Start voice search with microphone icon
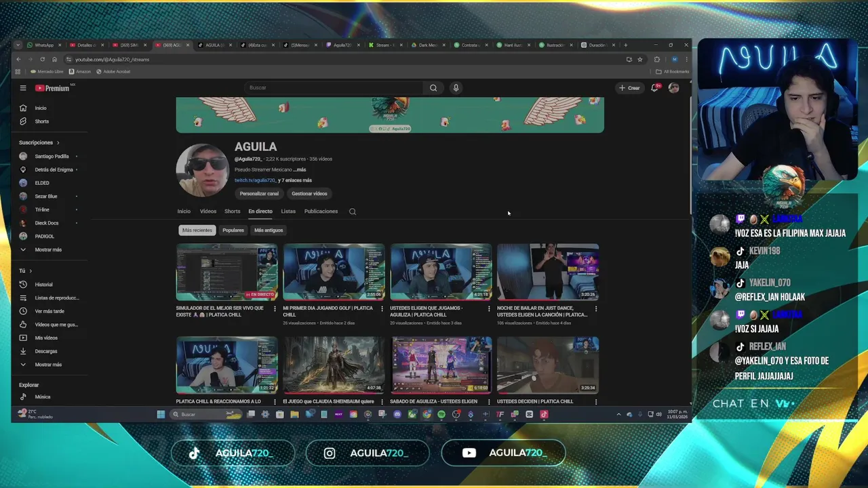The height and width of the screenshot is (488, 868). pyautogui.click(x=456, y=87)
